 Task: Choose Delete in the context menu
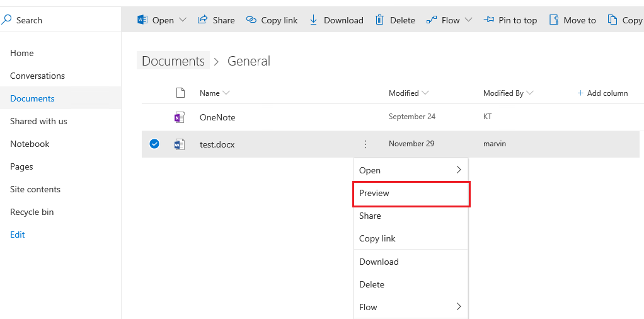pos(411,284)
